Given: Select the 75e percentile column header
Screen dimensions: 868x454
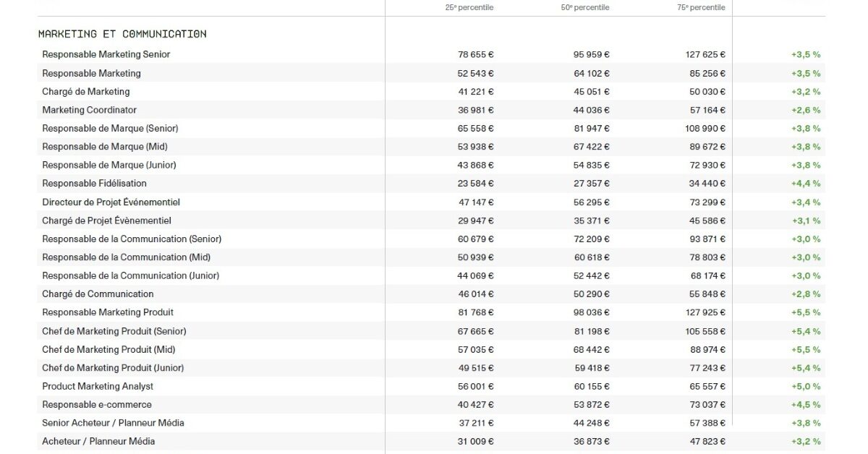Looking at the screenshot, I should pos(701,7).
